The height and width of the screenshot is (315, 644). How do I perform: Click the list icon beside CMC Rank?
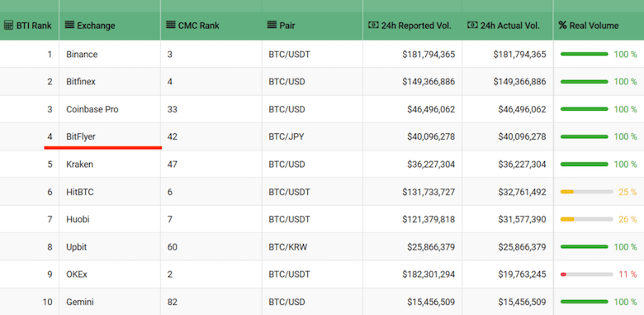coord(170,25)
